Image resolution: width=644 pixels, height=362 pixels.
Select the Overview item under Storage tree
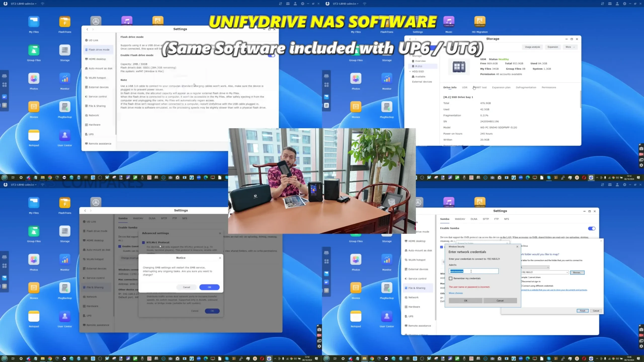tap(420, 61)
